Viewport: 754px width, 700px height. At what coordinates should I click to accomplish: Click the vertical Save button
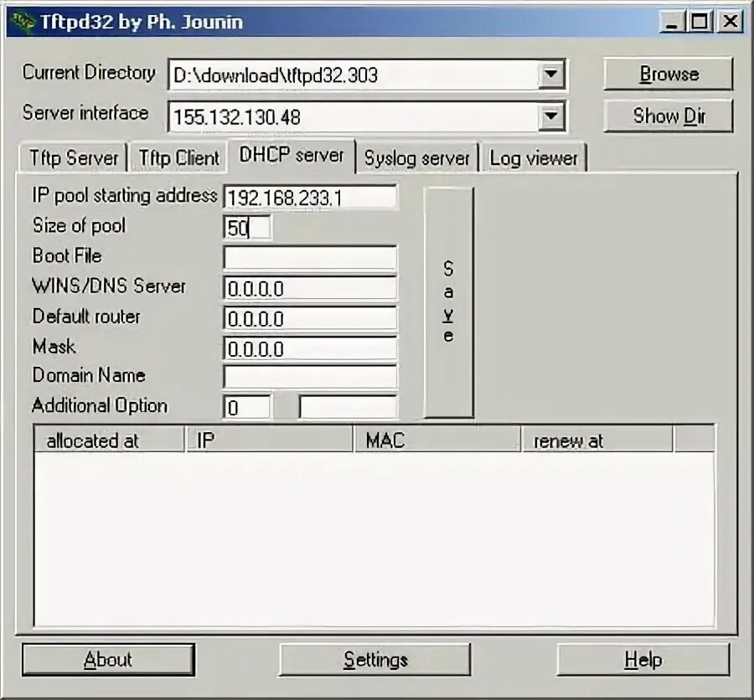449,302
